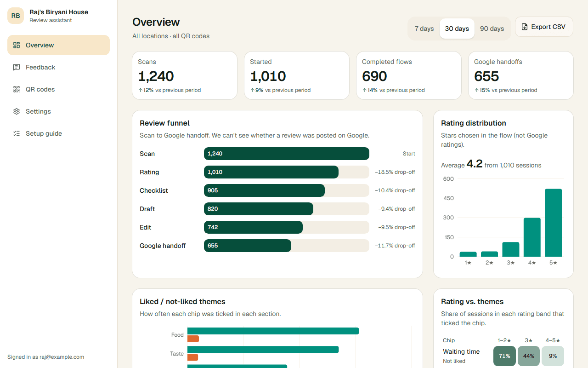Click the Overview grid icon in sidebar
588x368 pixels.
click(17, 45)
